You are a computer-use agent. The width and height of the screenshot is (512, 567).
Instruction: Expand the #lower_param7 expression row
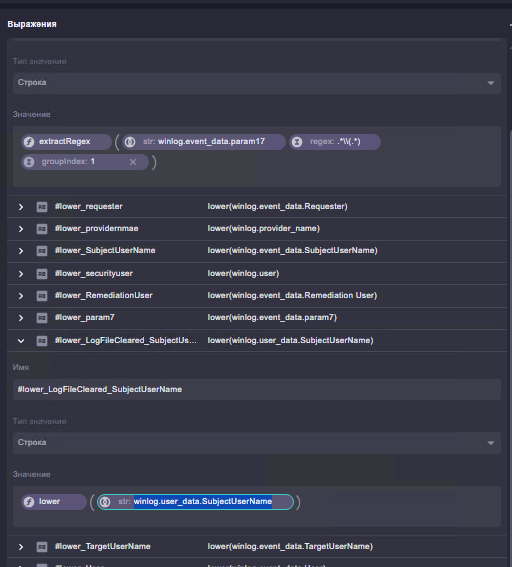pyautogui.click(x=21, y=318)
